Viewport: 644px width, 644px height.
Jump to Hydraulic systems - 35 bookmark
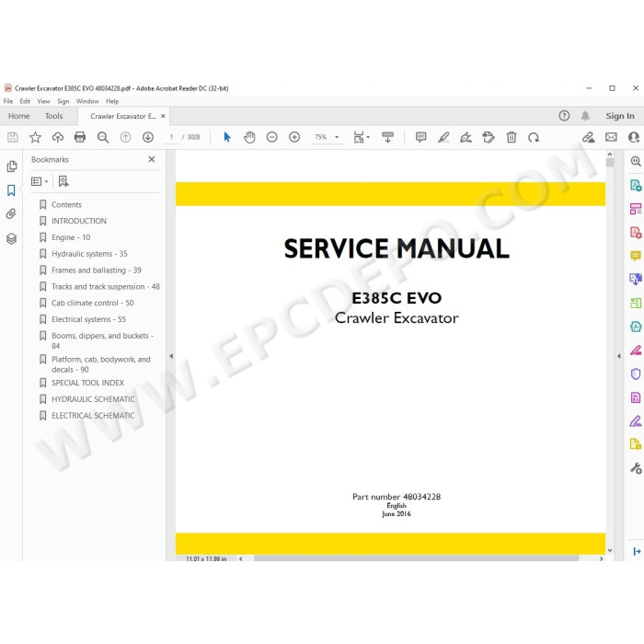89,254
